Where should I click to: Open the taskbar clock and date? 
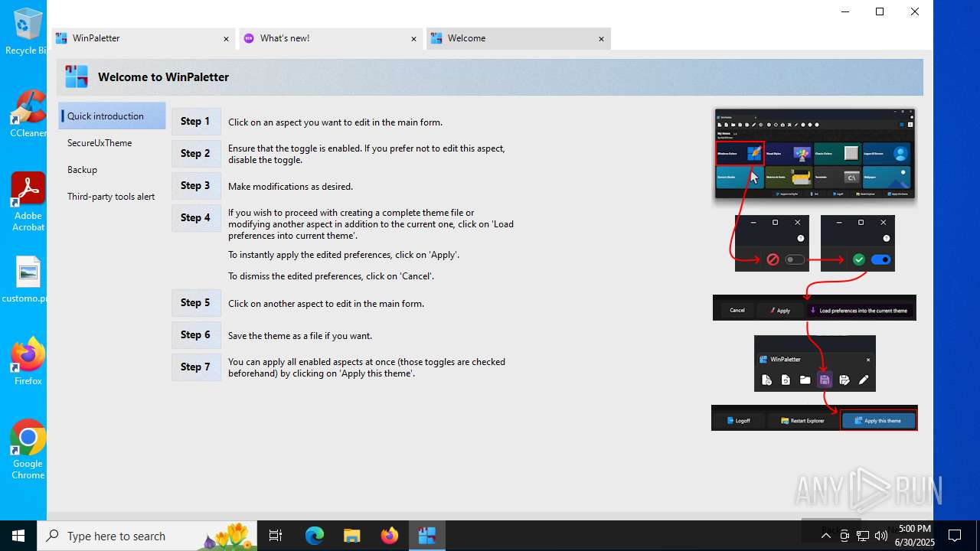(915, 536)
